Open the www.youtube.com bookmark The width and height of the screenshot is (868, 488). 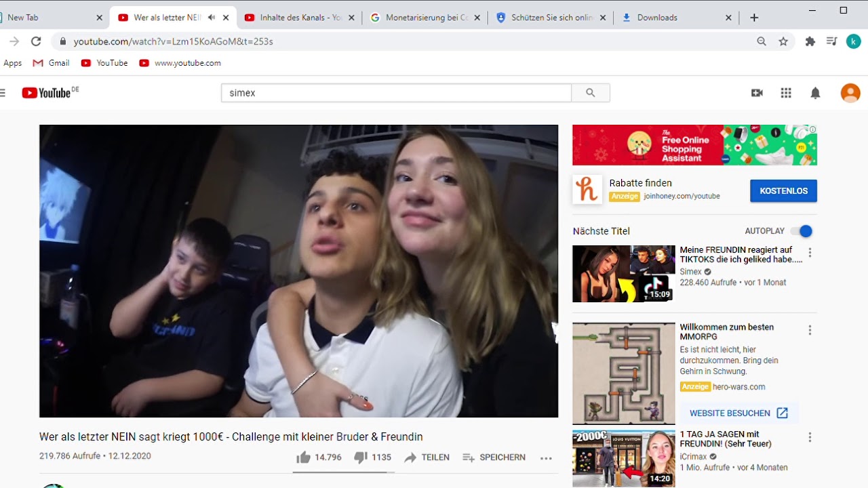coord(180,63)
